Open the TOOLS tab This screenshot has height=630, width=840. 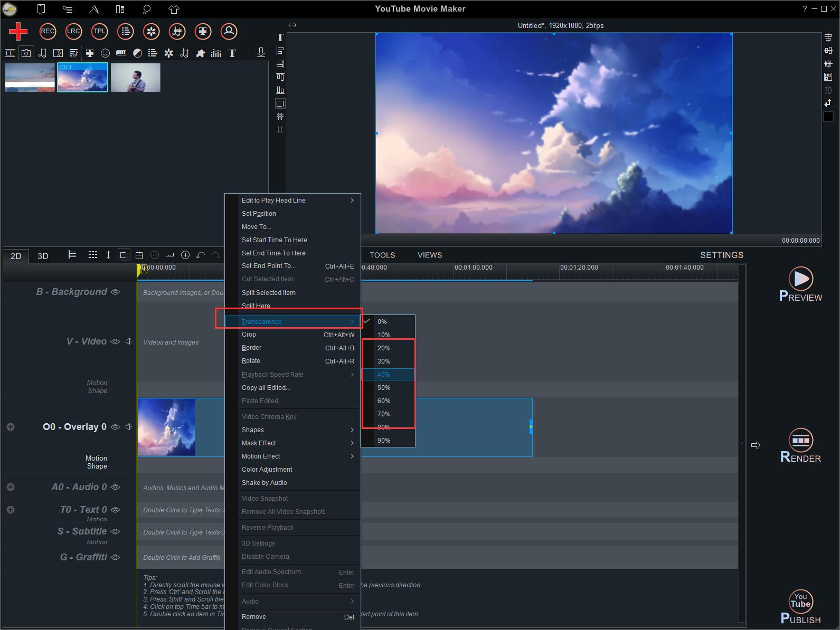(x=382, y=255)
